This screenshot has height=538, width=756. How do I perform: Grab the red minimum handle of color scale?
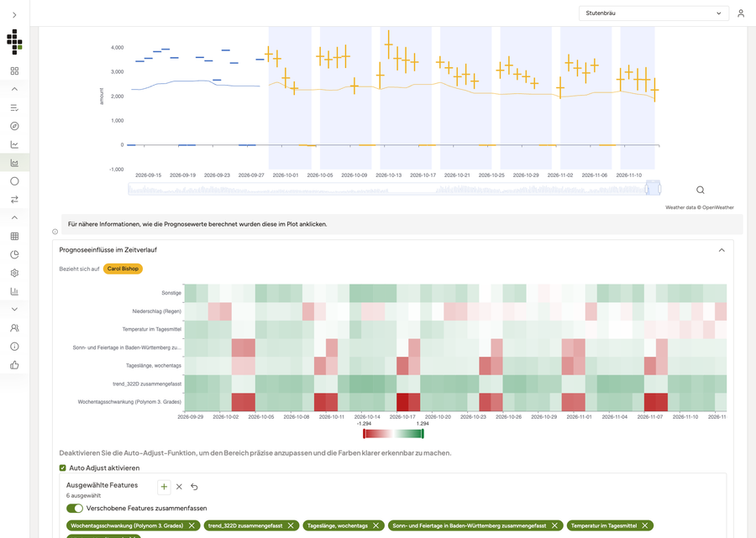point(364,434)
